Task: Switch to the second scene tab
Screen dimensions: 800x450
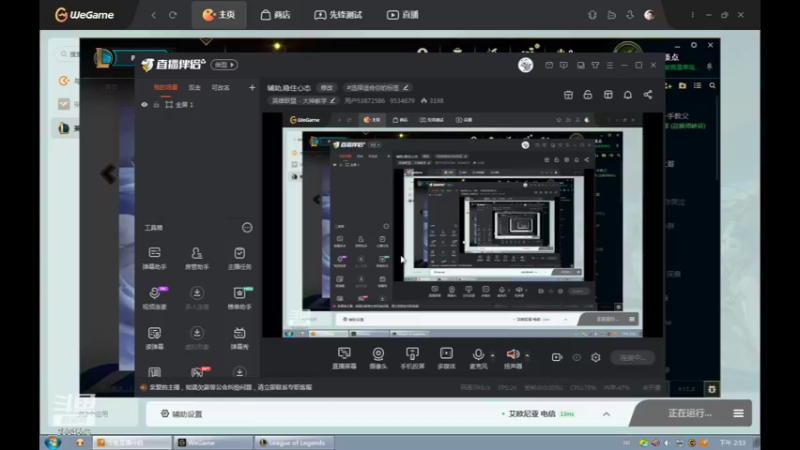Action: click(194, 88)
